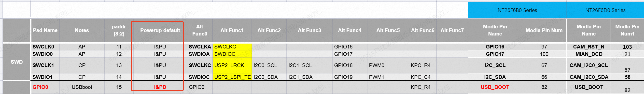Click the USBboot notes cell
Viewport: 644px width, 94px height.
tap(82, 87)
